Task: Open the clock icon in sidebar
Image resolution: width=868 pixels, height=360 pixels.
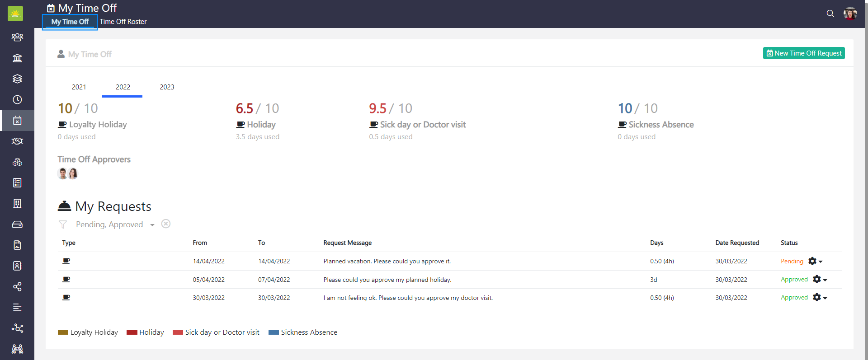Action: coord(17,100)
